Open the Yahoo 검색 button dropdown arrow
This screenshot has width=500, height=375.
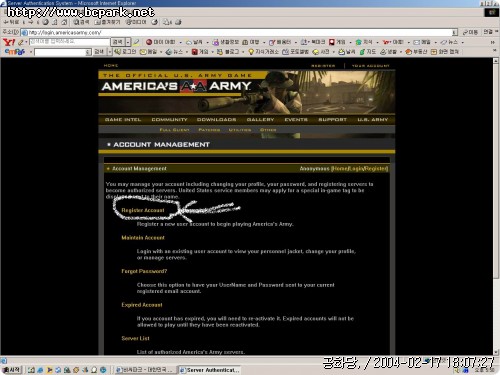click(128, 42)
